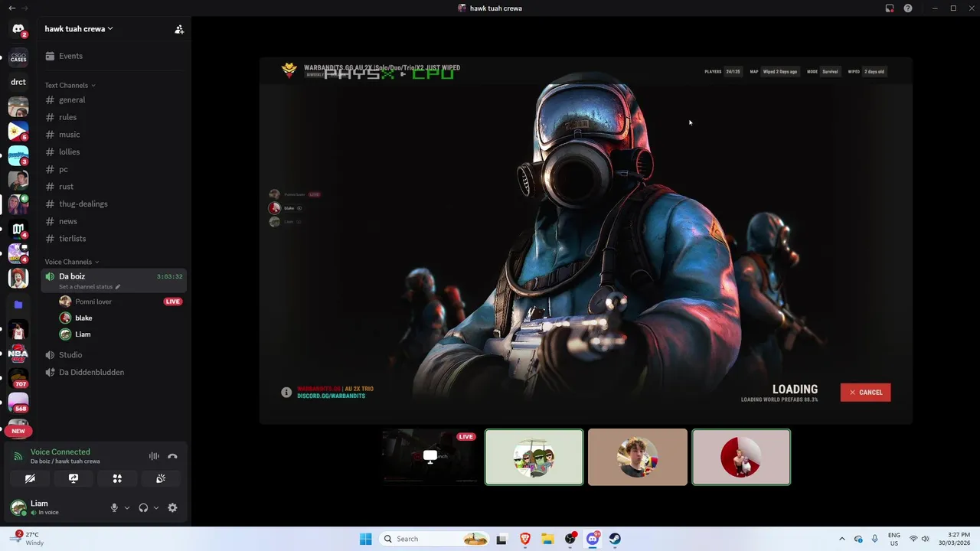980x551 pixels.
Task: Disconnect from voice with phone icon
Action: click(172, 456)
